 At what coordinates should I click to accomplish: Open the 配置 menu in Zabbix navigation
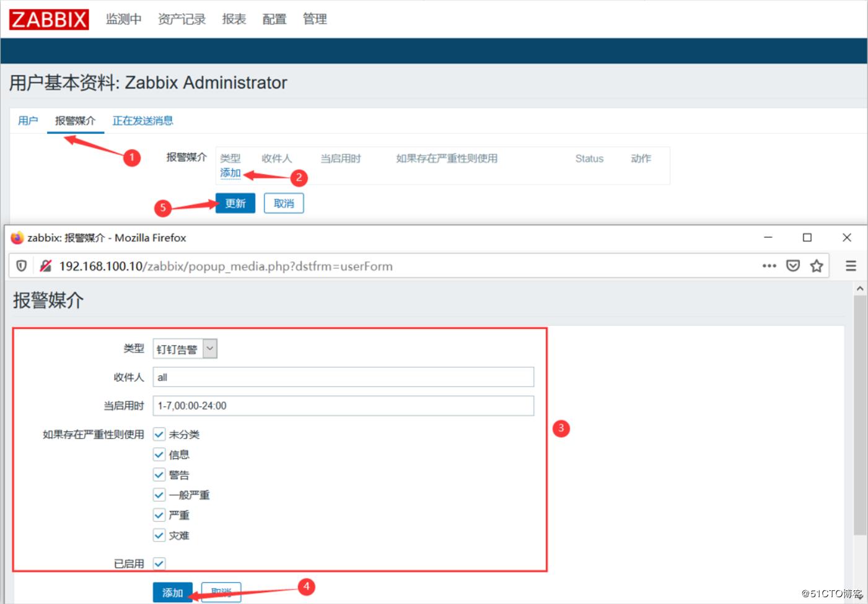point(274,19)
